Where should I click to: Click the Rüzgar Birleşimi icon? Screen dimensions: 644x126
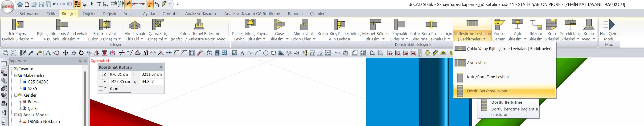[x=536, y=24]
